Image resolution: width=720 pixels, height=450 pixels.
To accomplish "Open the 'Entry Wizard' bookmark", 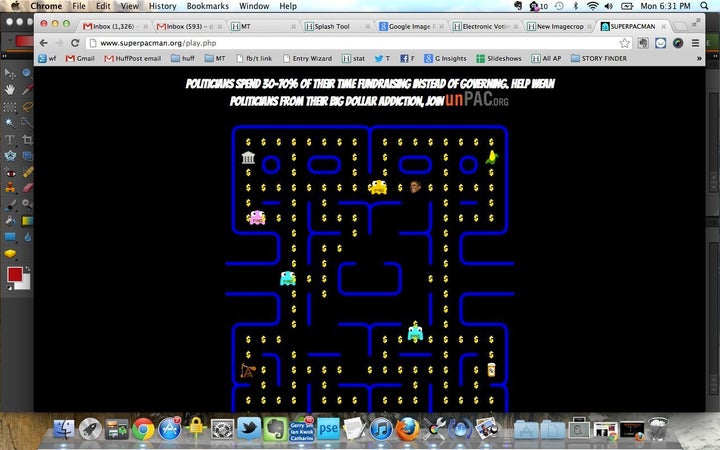I will click(x=307, y=58).
